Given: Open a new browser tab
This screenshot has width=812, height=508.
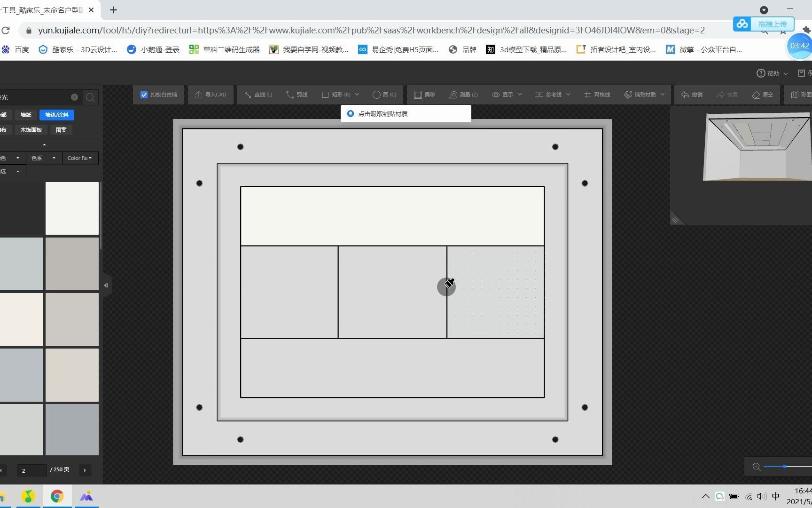Looking at the screenshot, I should click(113, 10).
